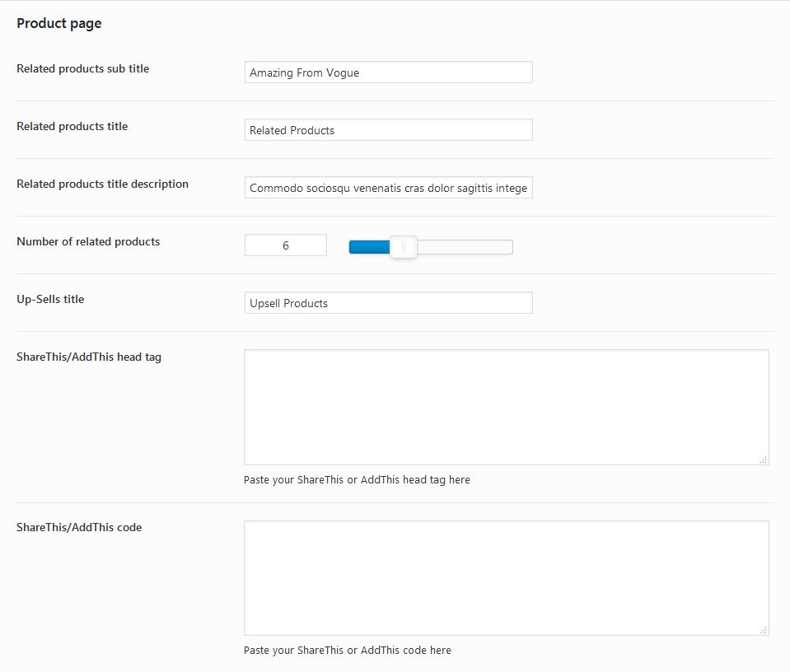The height and width of the screenshot is (672, 790).
Task: Click the ShareThis/AddThis head tag label
Action: pos(89,357)
